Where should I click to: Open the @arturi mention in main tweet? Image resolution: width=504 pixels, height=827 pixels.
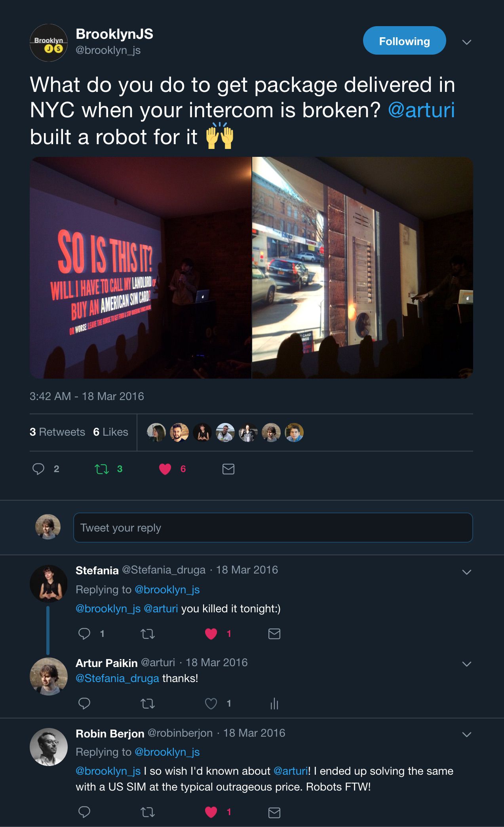click(421, 110)
